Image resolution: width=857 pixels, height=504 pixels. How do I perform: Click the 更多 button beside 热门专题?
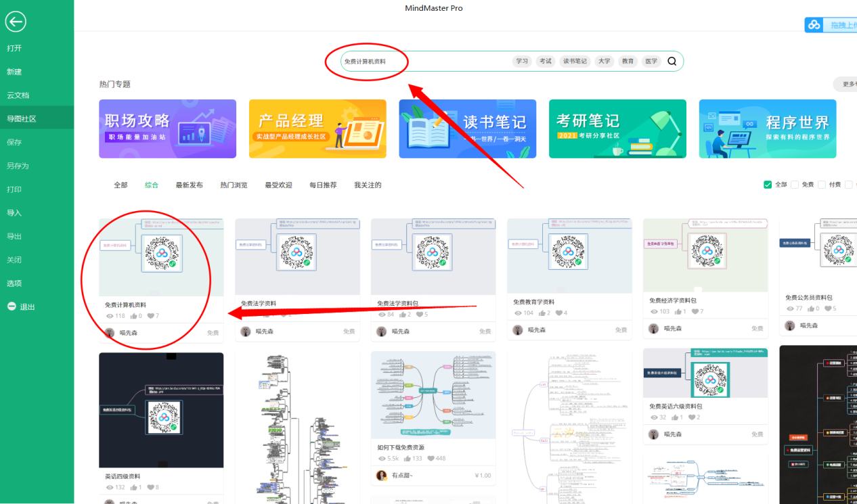click(x=845, y=85)
